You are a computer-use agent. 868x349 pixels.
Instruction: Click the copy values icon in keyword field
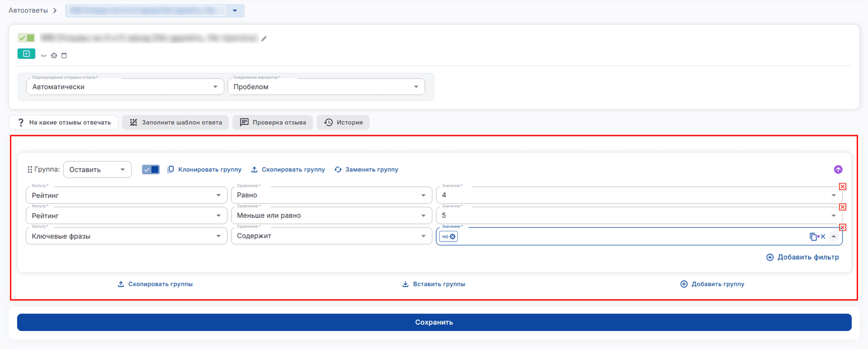[x=813, y=236]
